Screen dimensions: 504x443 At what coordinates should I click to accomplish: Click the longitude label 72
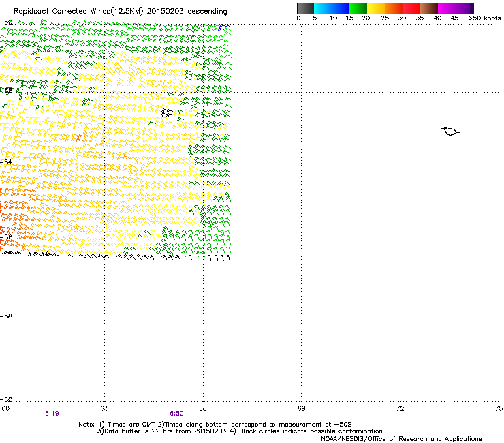(x=400, y=408)
